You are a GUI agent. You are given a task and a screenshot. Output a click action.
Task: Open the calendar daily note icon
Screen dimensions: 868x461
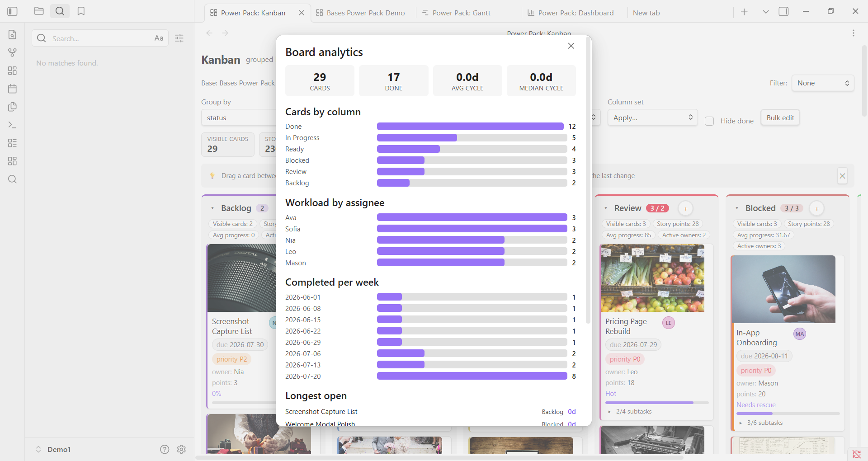(x=13, y=89)
